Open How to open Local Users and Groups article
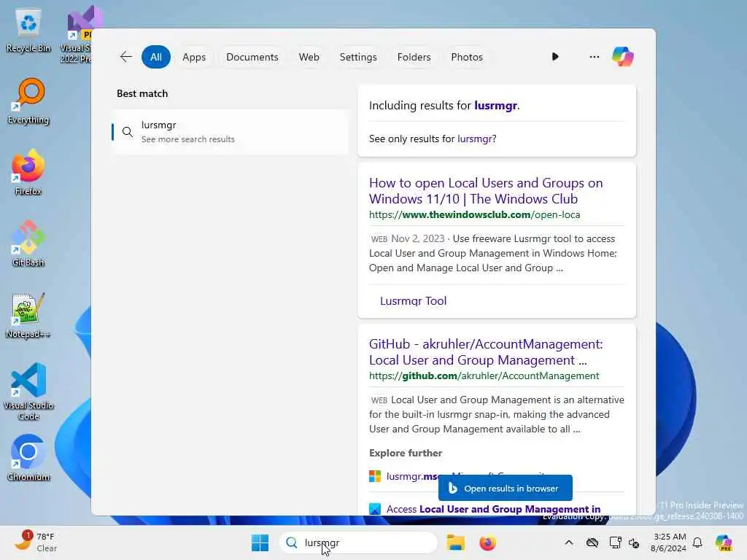Image resolution: width=747 pixels, height=560 pixels. [486, 190]
